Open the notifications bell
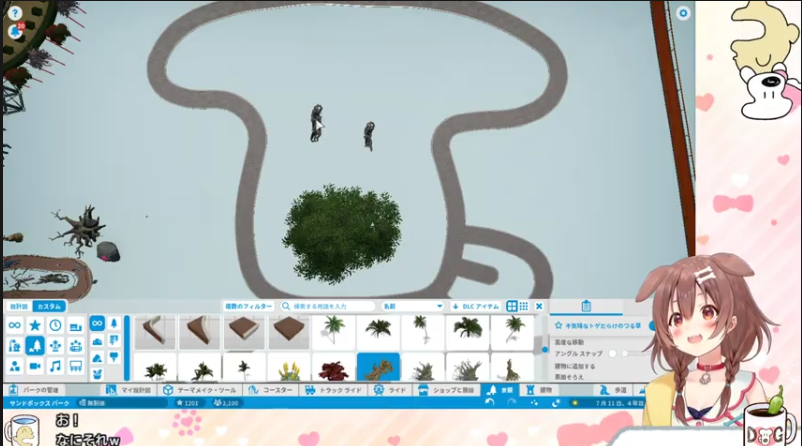Image resolution: width=802 pixels, height=446 pixels. tap(15, 31)
